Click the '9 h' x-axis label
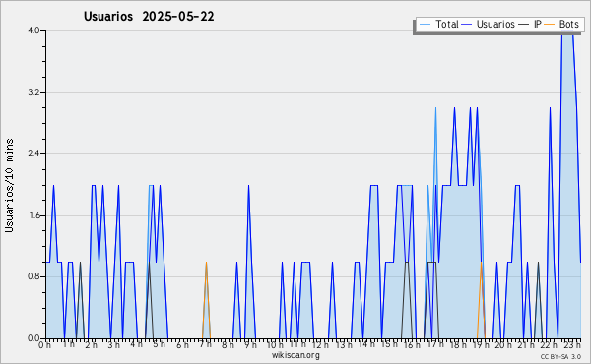591x364 pixels. click(250, 345)
